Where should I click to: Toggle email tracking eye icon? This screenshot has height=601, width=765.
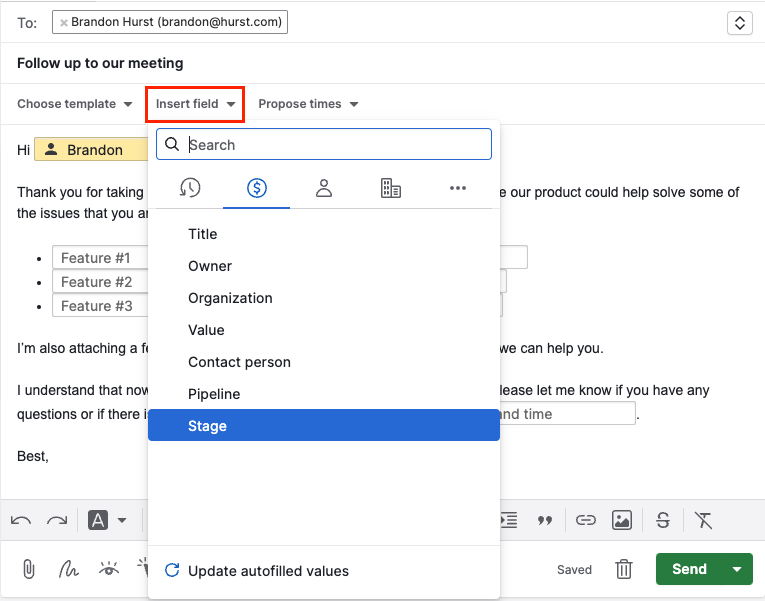tap(109, 569)
